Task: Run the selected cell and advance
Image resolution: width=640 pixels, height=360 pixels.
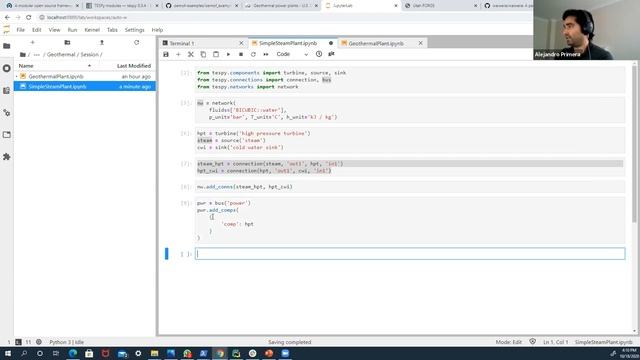Action: tap(228, 54)
